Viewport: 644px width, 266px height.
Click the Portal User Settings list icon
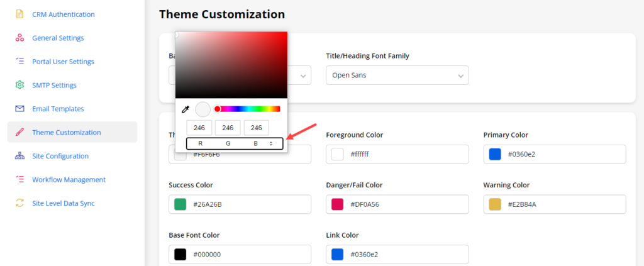coord(19,62)
